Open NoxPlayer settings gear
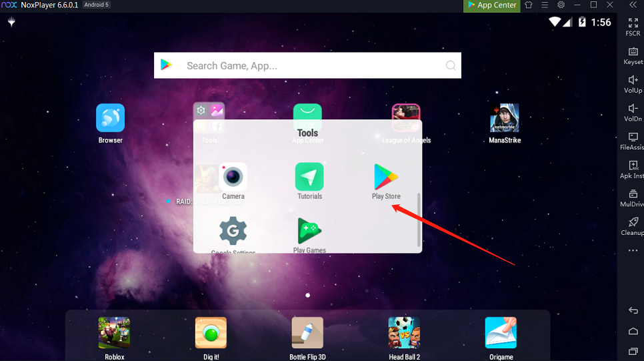Viewport: 644px width, 361px height. pyautogui.click(x=561, y=5)
